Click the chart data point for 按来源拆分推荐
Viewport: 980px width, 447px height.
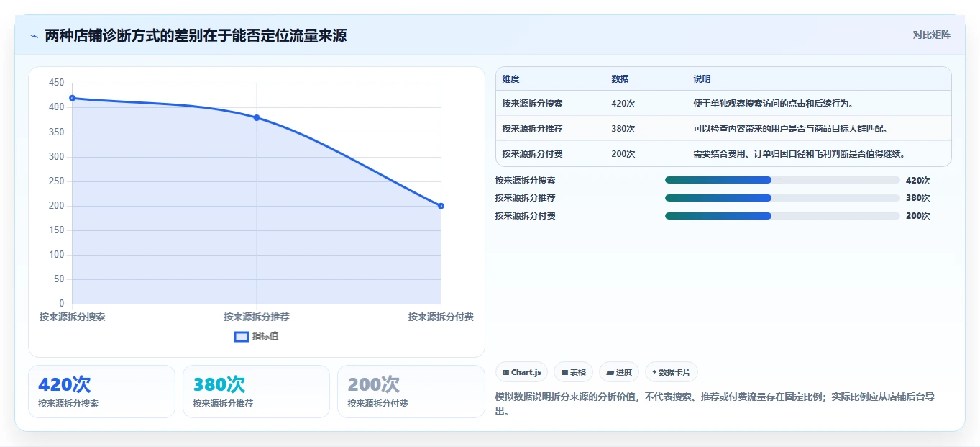coord(257,117)
